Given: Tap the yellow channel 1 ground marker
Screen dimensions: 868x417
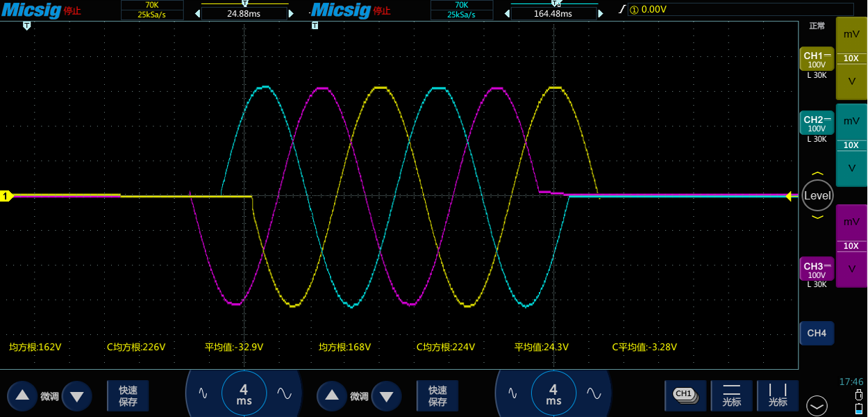Looking at the screenshot, I should coord(6,197).
